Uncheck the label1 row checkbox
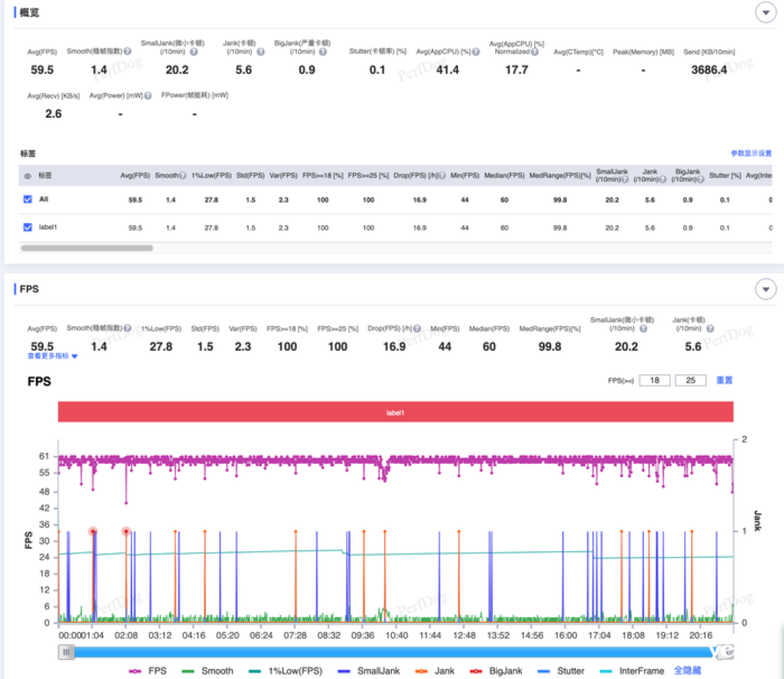This screenshot has height=679, width=784. point(28,227)
